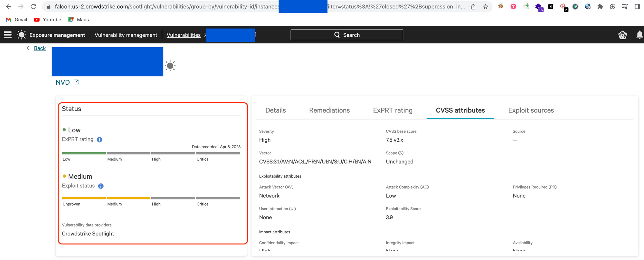Click the Exploit status severity bar
Image resolution: width=644 pixels, height=260 pixels.
pos(151,198)
